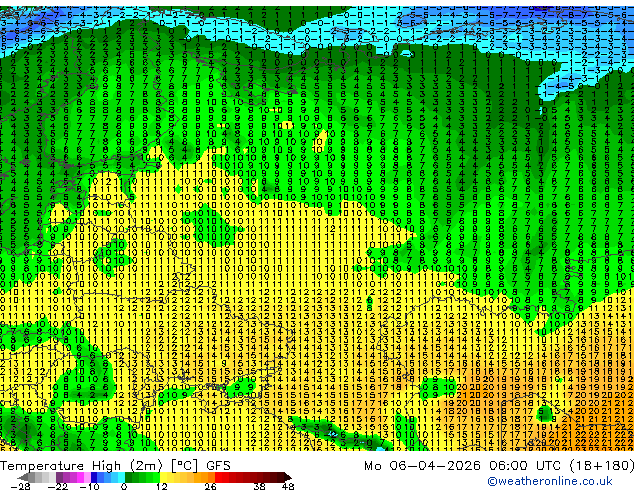Click the '12' legend scale label

162,486
